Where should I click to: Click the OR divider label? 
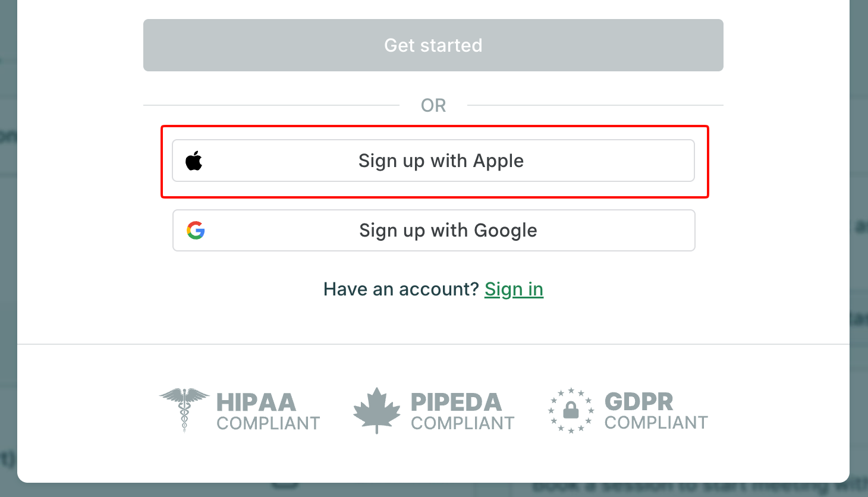tap(433, 106)
